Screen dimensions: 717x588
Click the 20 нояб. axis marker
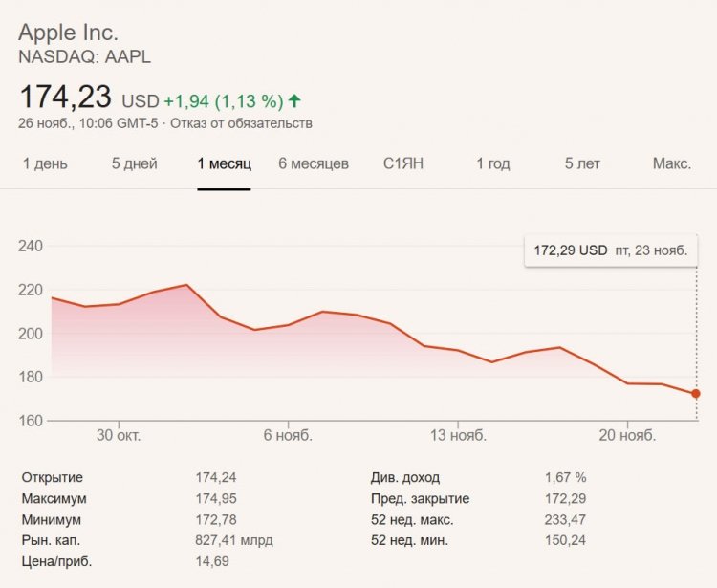(x=627, y=435)
